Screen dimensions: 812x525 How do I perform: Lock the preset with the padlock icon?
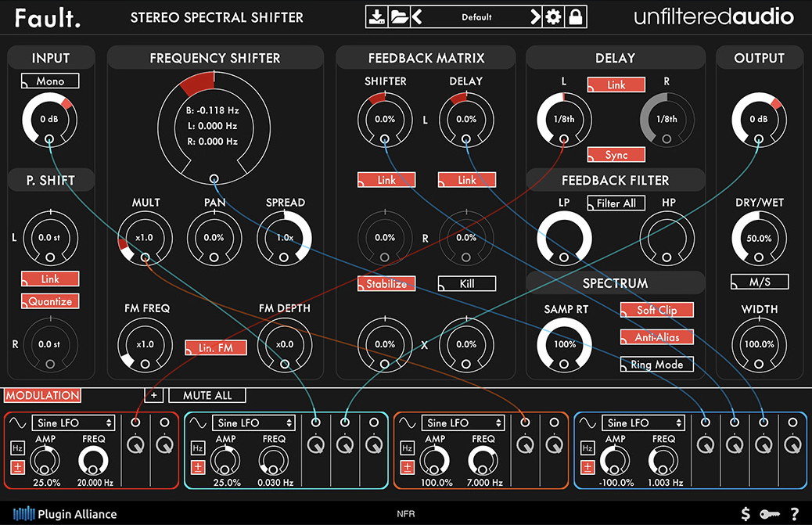click(x=574, y=16)
